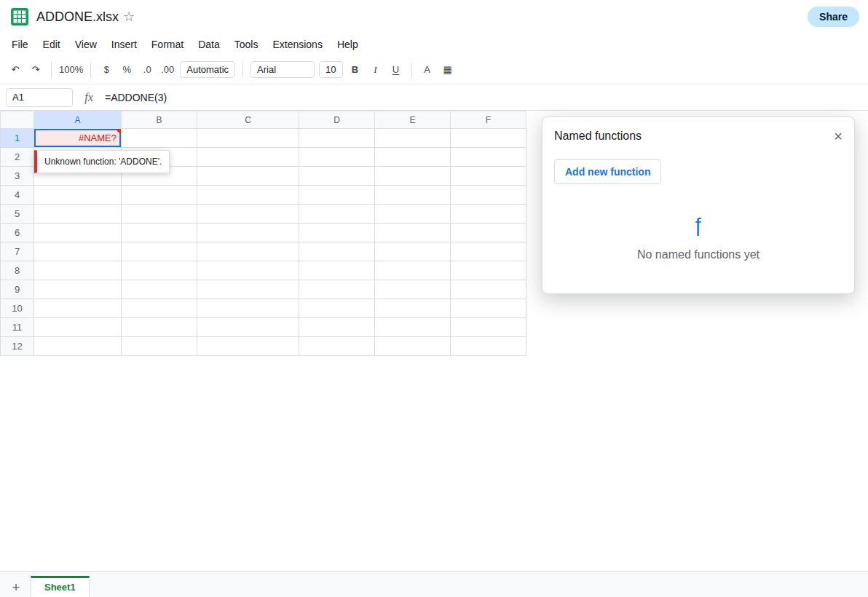Select column B header
The width and height of the screenshot is (868, 597).
click(x=159, y=120)
